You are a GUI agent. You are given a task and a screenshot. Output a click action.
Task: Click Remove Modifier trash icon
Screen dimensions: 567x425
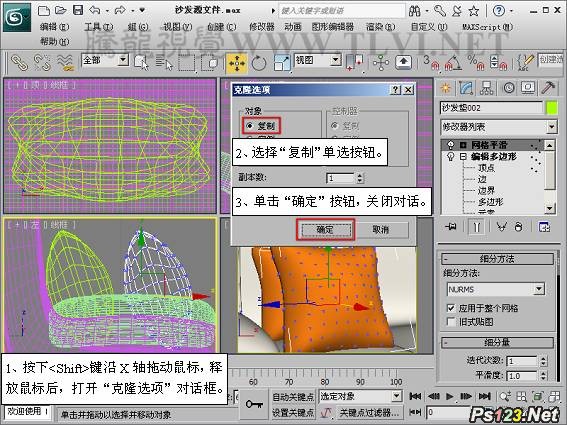519,227
